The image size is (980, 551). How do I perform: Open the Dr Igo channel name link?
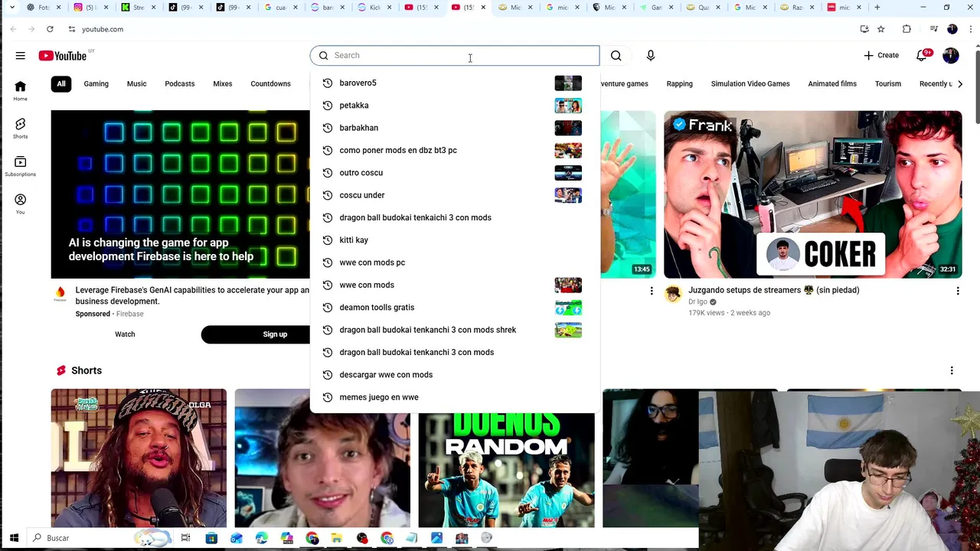(697, 302)
